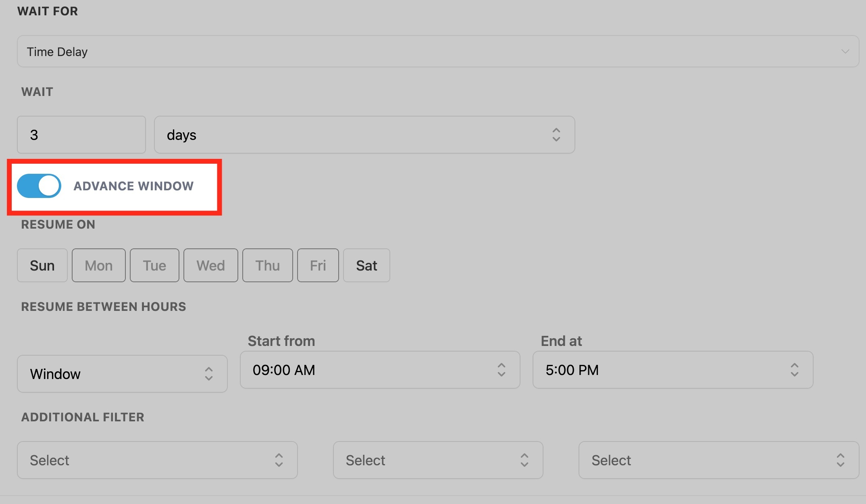Enable Wed in Resume On
866x504 pixels.
click(210, 265)
